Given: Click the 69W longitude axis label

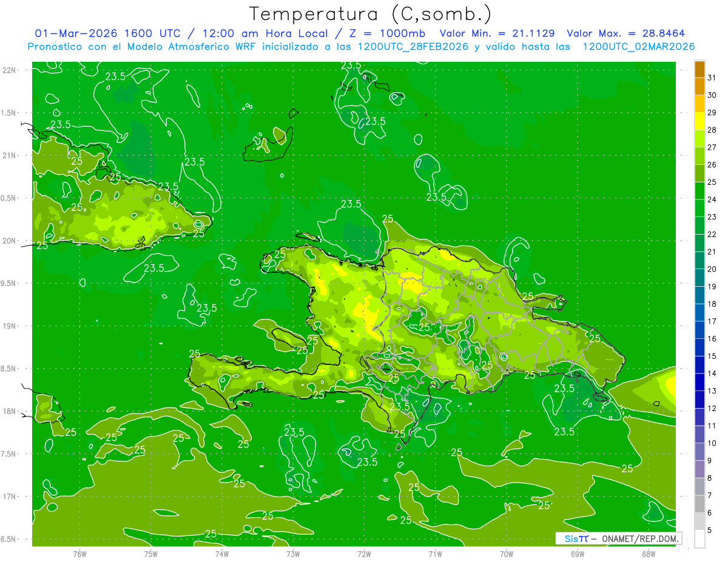Looking at the screenshot, I should 578,554.
